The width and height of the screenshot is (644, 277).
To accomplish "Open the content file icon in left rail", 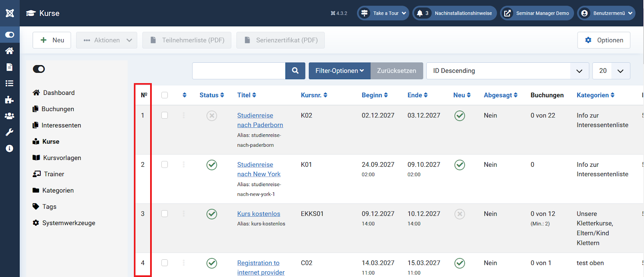I will tap(9, 67).
